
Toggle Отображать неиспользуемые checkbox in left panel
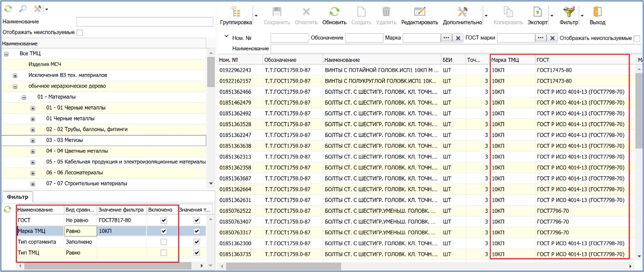tap(80, 32)
